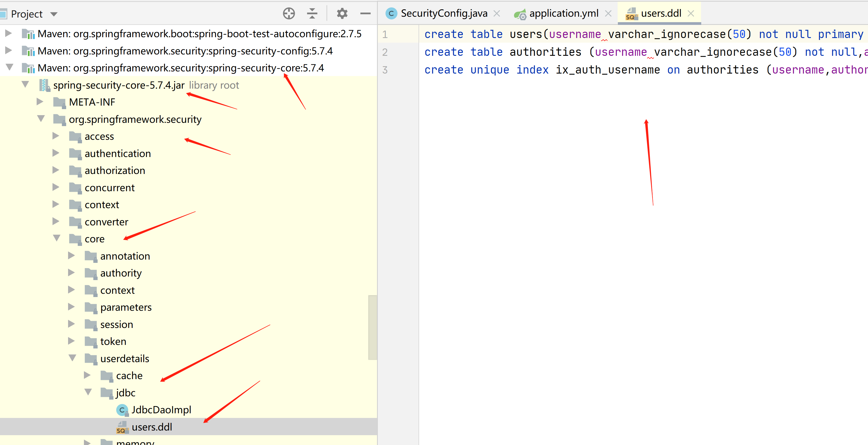Image resolution: width=868 pixels, height=445 pixels.
Task: Close the users.ddl editor tab
Action: click(x=691, y=13)
